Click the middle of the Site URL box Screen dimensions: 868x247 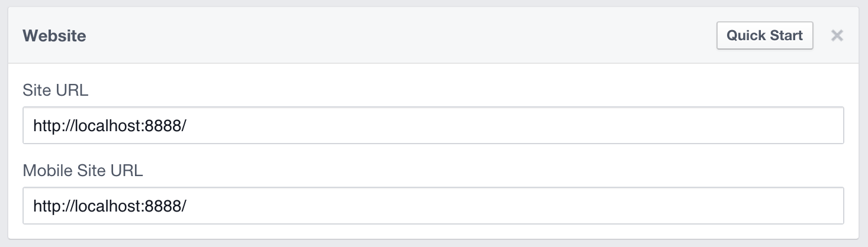pyautogui.click(x=433, y=125)
